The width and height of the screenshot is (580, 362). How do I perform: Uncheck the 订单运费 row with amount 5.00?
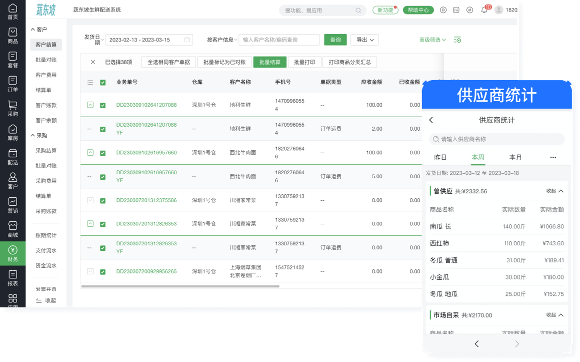(103, 177)
